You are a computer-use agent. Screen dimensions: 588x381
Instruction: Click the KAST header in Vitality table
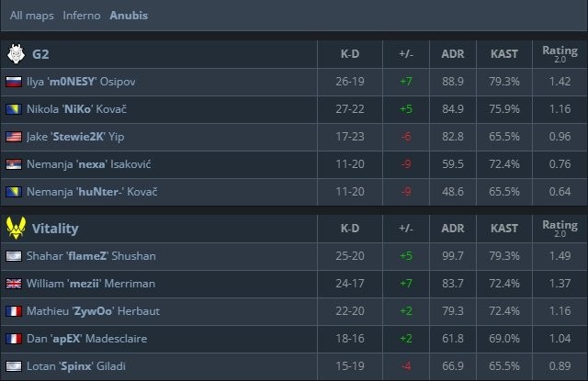pos(504,228)
